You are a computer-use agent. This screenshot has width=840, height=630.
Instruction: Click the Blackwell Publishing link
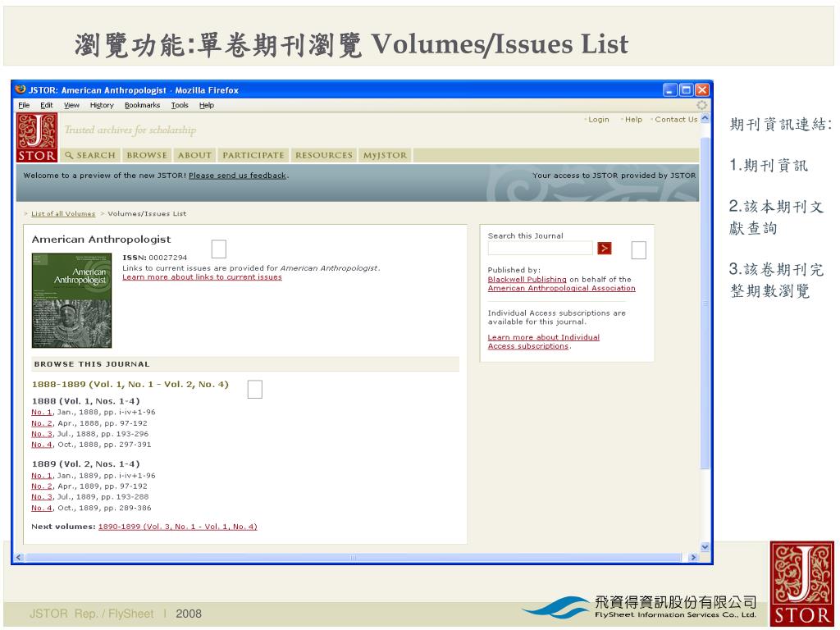527,279
